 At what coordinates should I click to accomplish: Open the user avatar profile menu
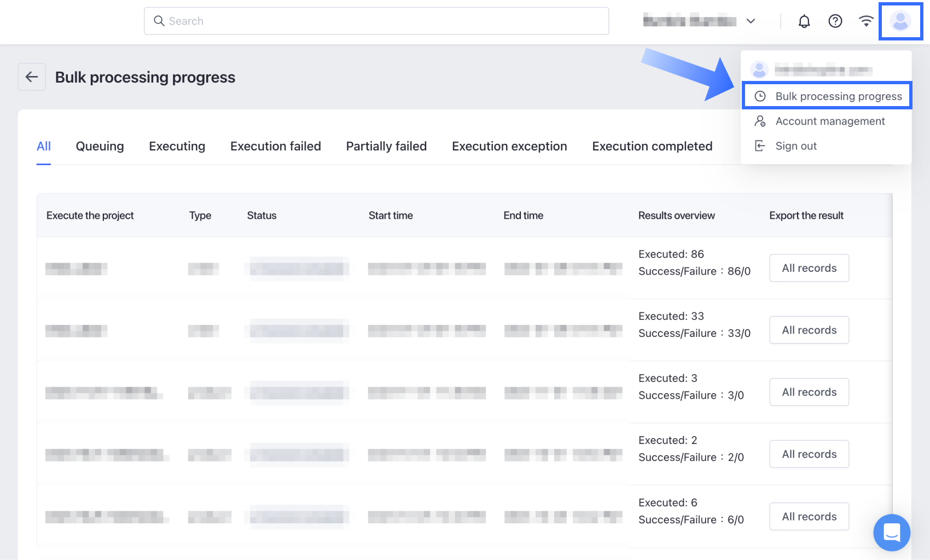coord(900,21)
